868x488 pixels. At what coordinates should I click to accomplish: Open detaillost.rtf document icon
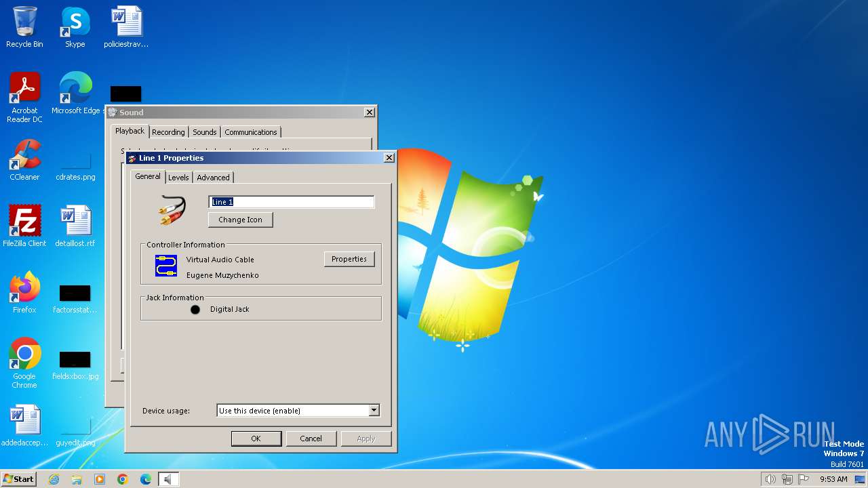click(x=75, y=226)
